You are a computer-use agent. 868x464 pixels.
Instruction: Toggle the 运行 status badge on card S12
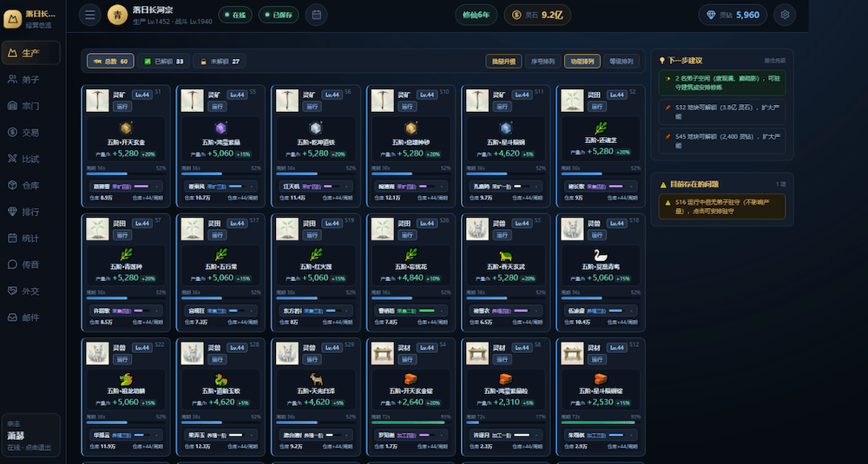click(x=596, y=359)
